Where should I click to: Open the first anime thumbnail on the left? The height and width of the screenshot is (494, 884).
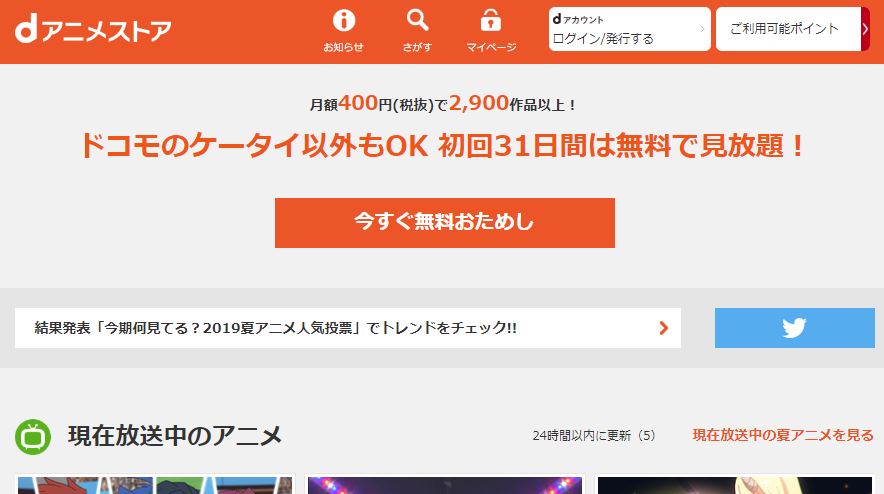pyautogui.click(x=155, y=485)
